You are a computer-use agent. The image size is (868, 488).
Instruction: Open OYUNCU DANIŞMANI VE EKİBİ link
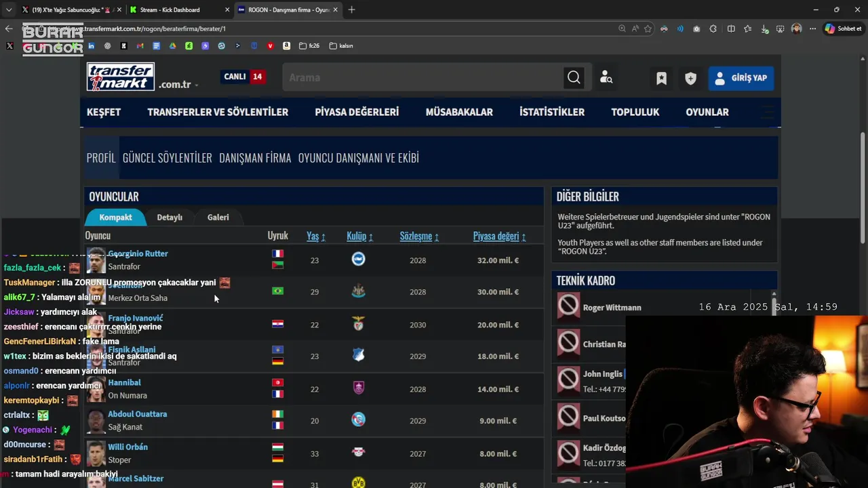click(x=359, y=157)
